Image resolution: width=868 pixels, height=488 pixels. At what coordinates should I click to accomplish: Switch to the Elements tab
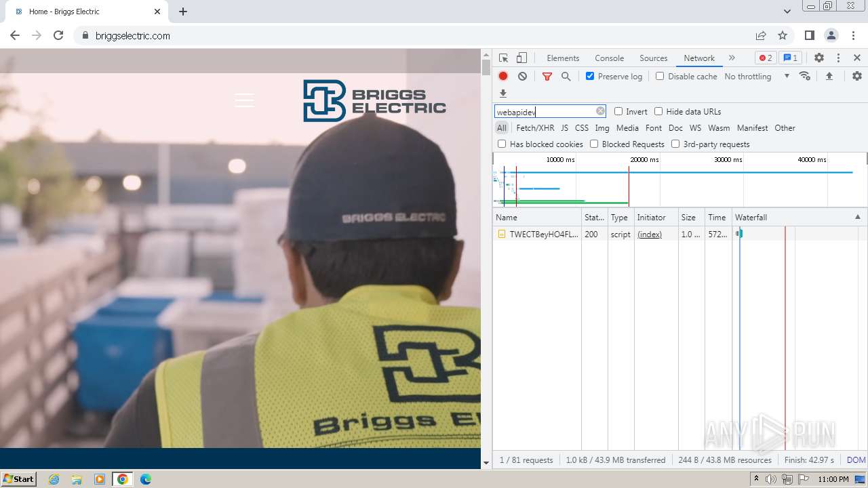click(x=563, y=58)
